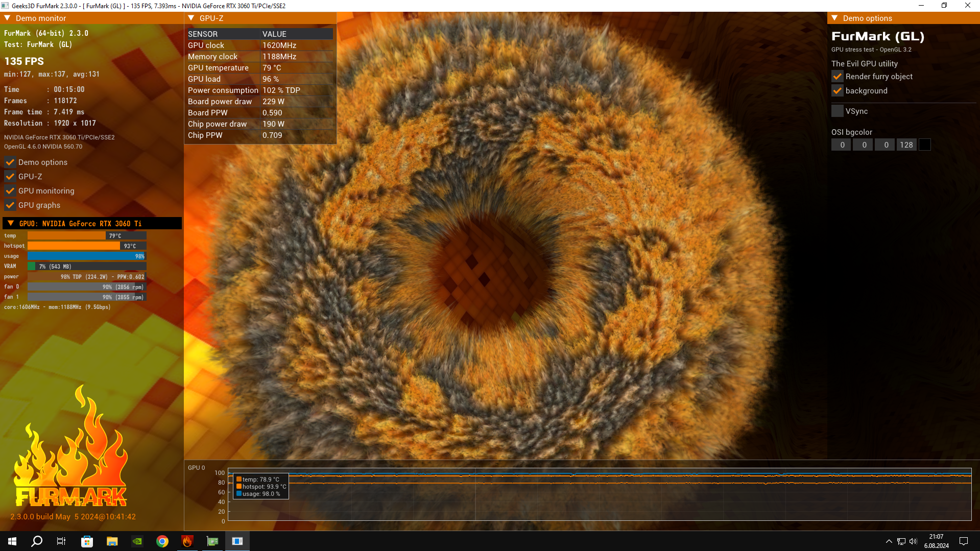Click the Resolution 1920 x 1017 line
The height and width of the screenshot is (551, 980).
[x=50, y=123]
